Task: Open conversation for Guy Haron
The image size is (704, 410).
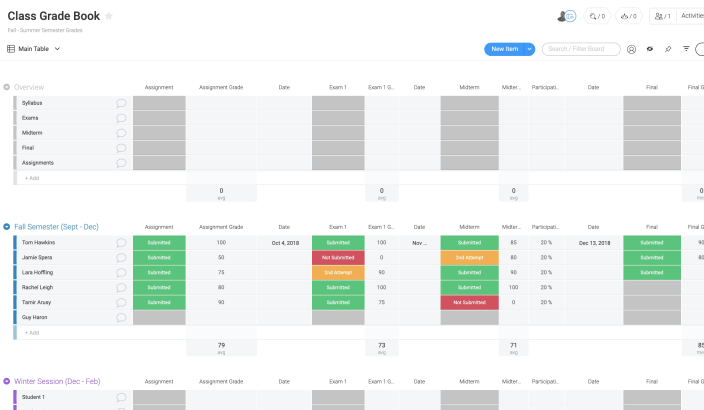Action: tap(121, 317)
